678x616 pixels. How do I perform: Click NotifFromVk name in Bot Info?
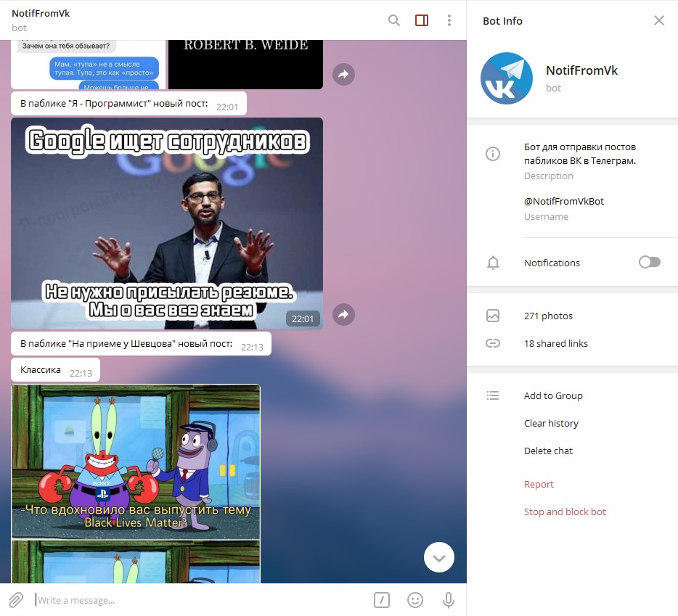coord(581,70)
